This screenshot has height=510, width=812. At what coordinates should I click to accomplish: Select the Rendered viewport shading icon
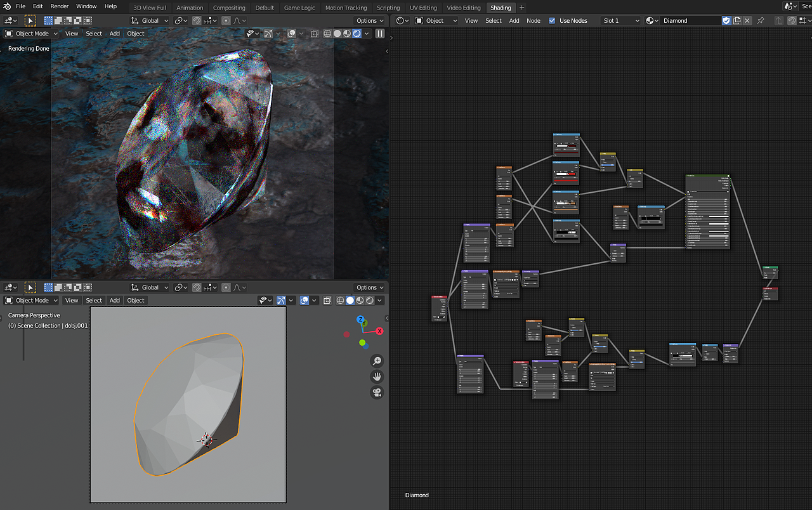[356, 34]
